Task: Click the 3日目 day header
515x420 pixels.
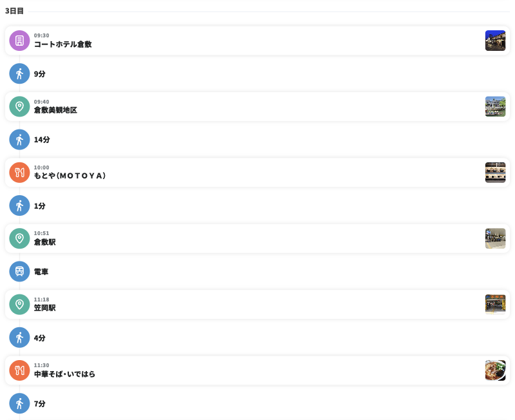Action: click(x=14, y=11)
